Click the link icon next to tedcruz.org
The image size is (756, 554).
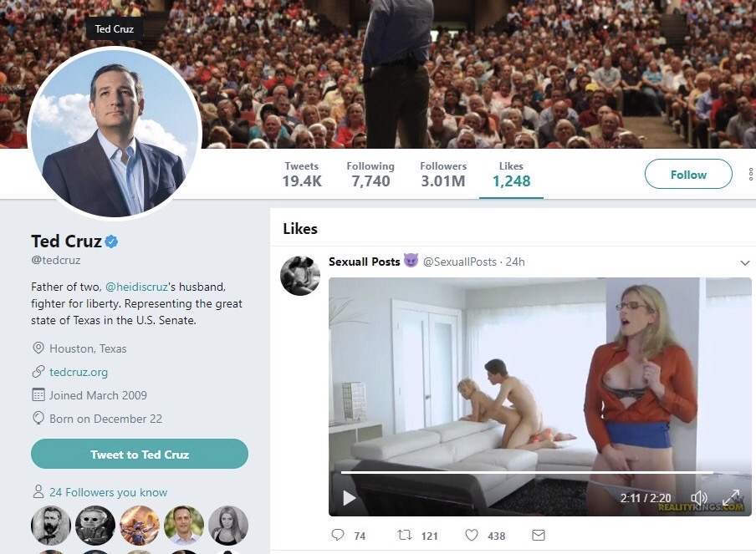tap(38, 372)
